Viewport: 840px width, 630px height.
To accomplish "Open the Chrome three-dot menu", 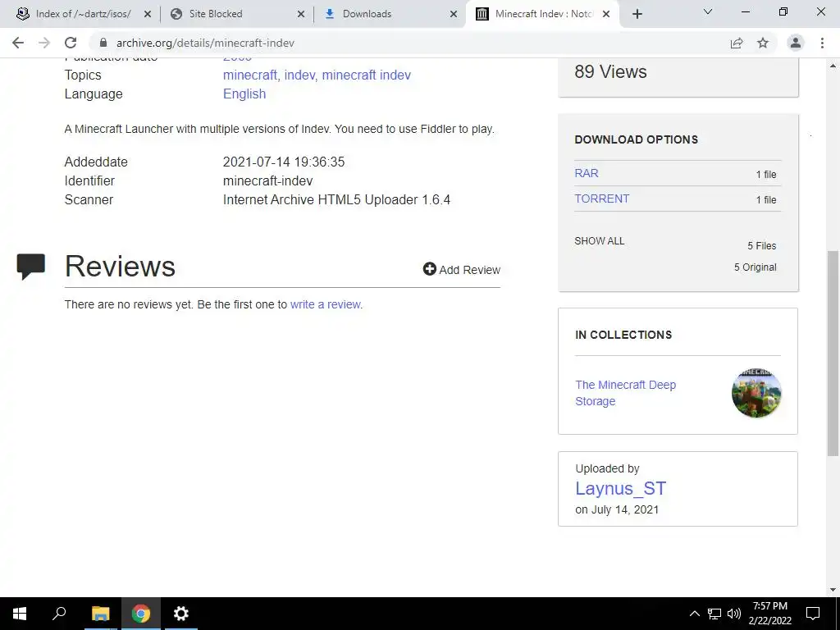I will click(x=822, y=43).
